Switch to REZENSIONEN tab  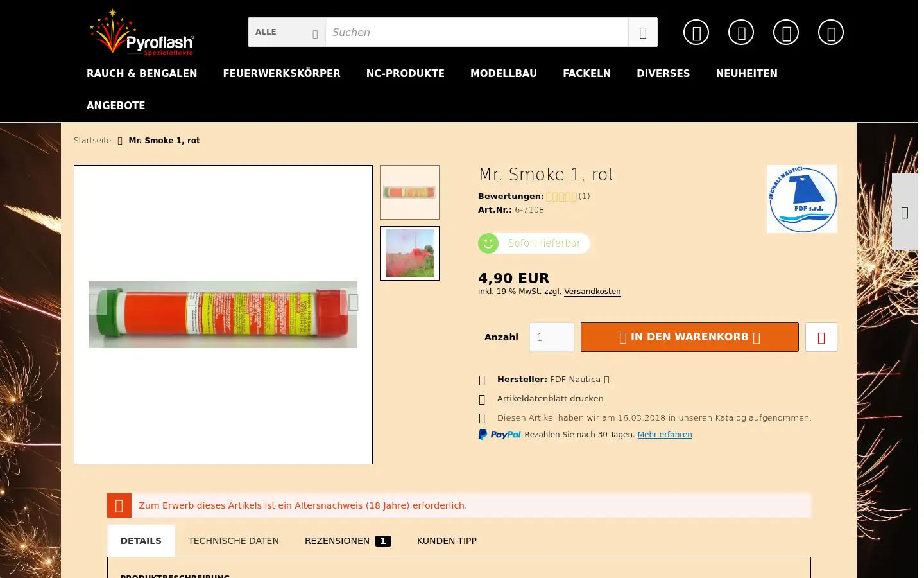348,541
